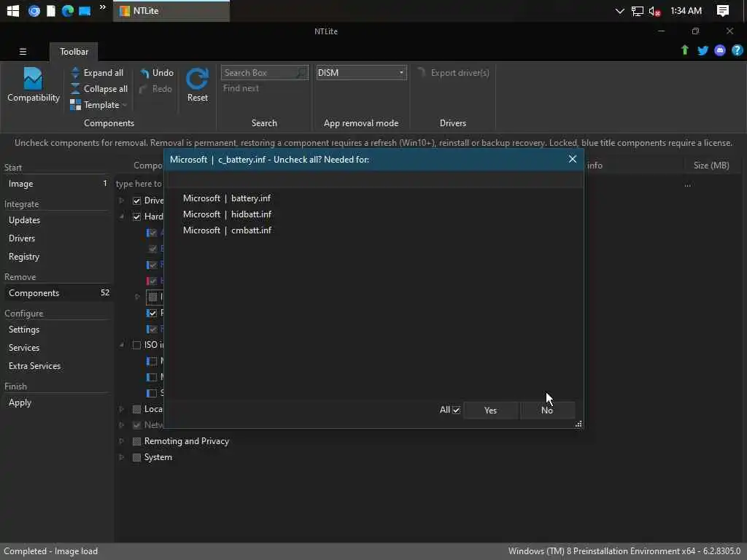Reset components with the Reset icon

197,85
